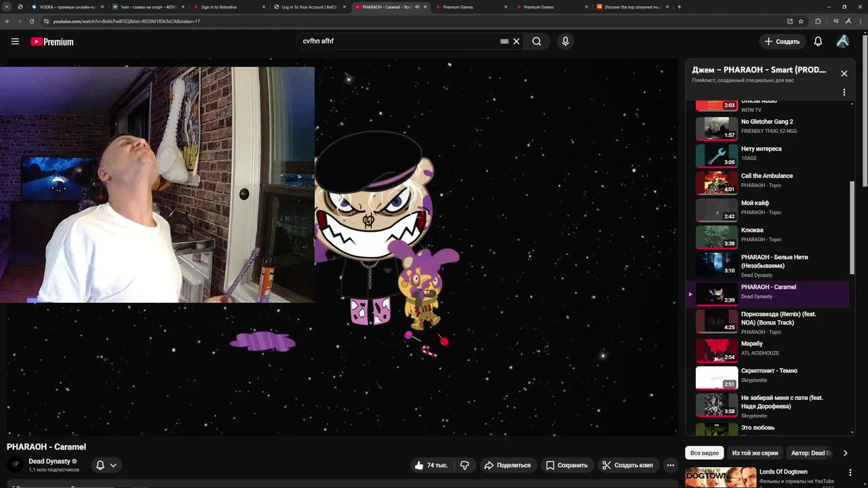Open Lords Of Dogtown options menu
The height and width of the screenshot is (488, 868).
pos(850,472)
